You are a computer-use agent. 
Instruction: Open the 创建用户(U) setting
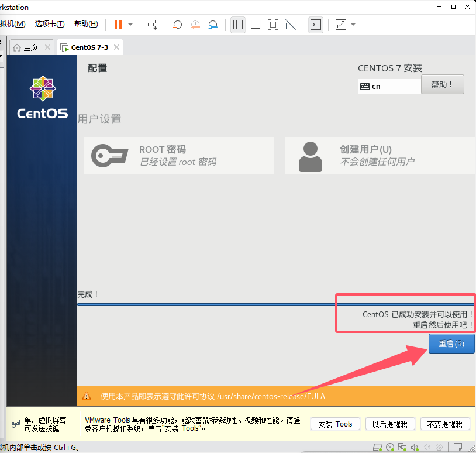click(x=380, y=156)
